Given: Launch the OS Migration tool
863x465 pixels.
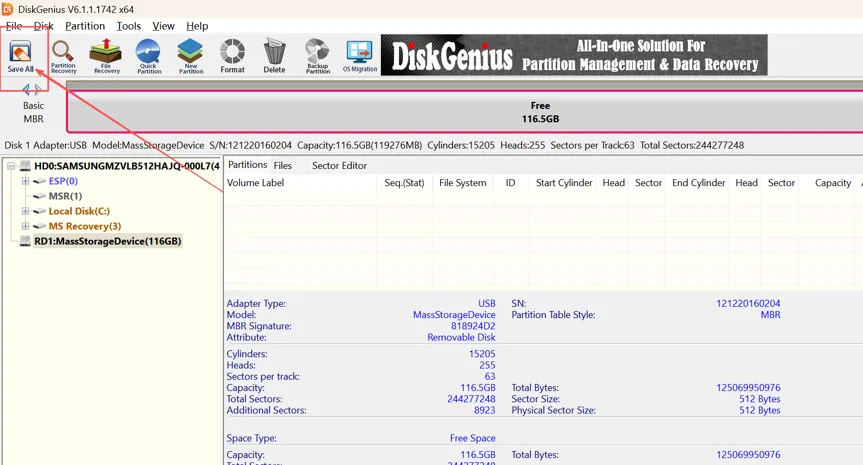Looking at the screenshot, I should point(360,56).
